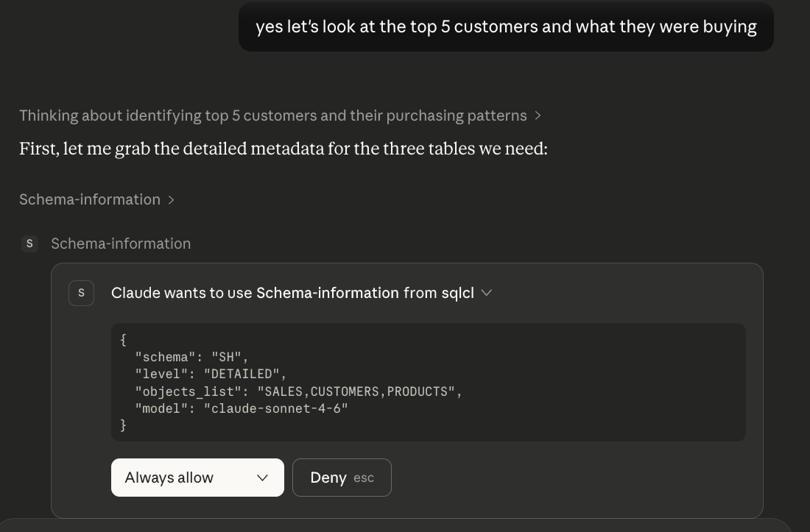The height and width of the screenshot is (532, 810).
Task: Deny the Schema-information tool request
Action: 328,478
